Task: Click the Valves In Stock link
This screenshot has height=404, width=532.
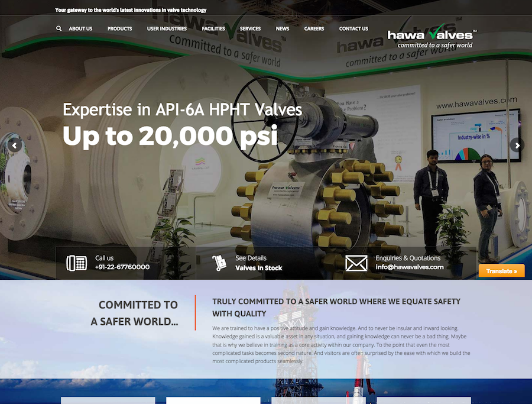Action: (x=259, y=268)
